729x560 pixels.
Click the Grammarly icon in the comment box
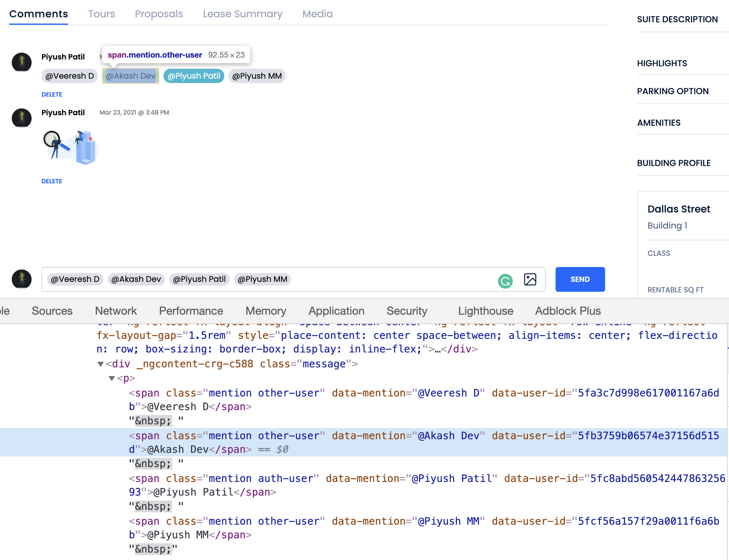pyautogui.click(x=505, y=281)
